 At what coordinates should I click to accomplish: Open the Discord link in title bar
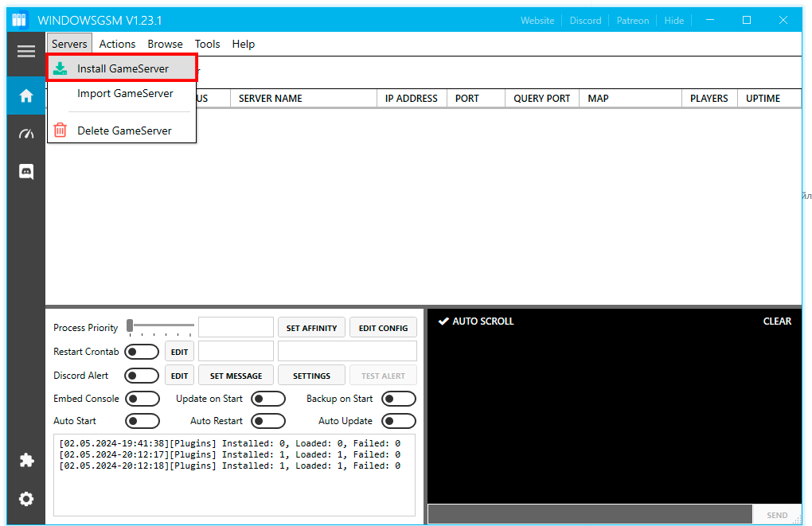(585, 20)
